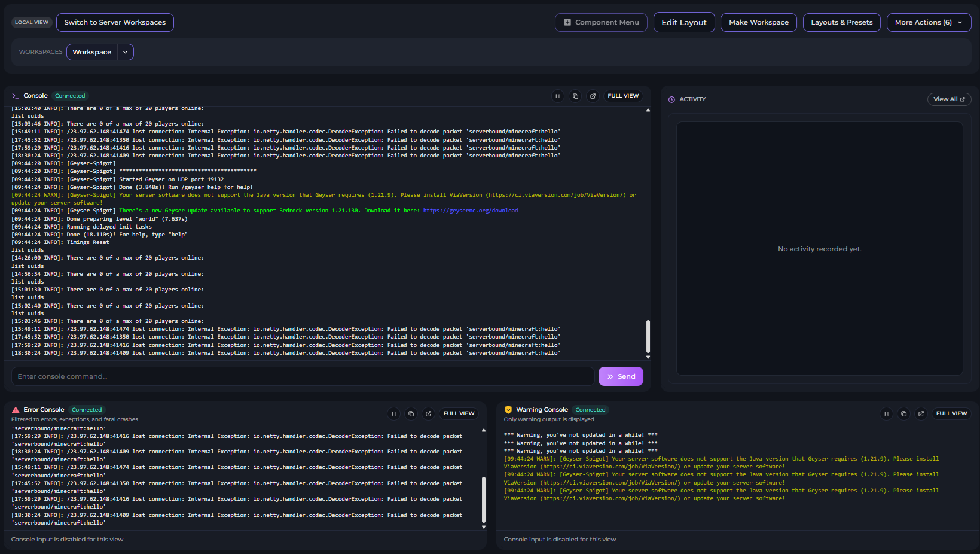Click the Edit Layout button
Viewport: 980px width, 554px height.
click(683, 22)
